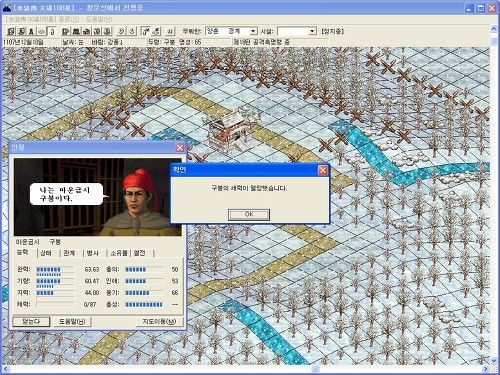Click the vertical scrollbar up arrow
Image resolution: width=500 pixels, height=375 pixels.
(494, 29)
